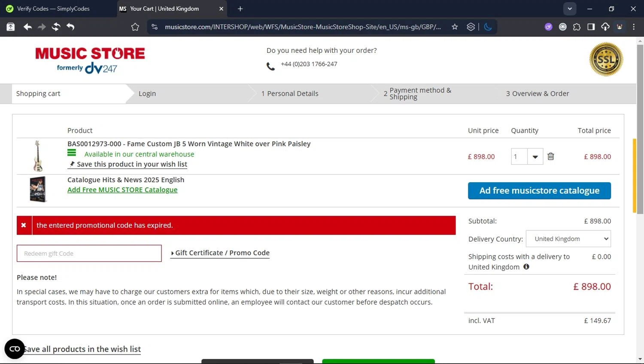Go forward in browser history
644x364 pixels.
[42, 27]
